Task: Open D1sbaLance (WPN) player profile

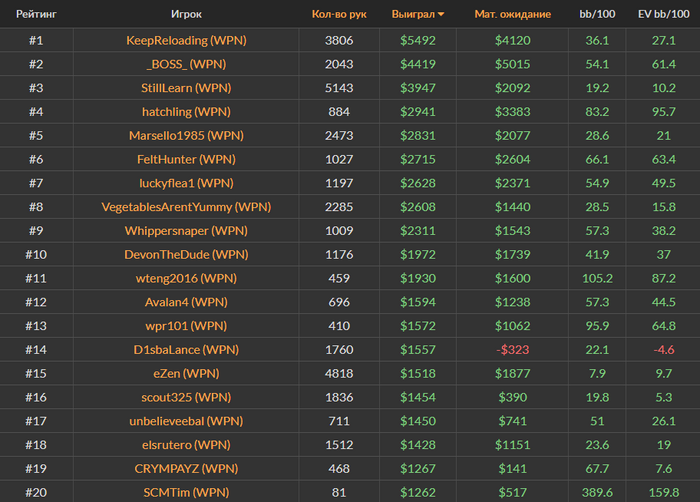Action: (186, 350)
